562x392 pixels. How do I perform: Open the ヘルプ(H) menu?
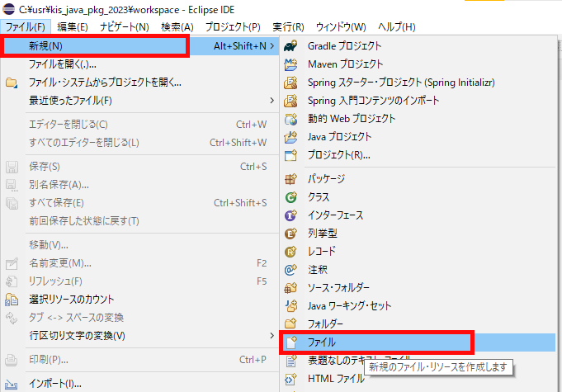(396, 27)
